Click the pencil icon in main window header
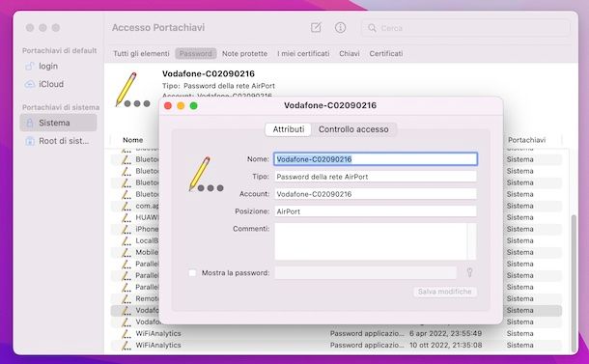The height and width of the screenshot is (364, 589). coord(132,90)
